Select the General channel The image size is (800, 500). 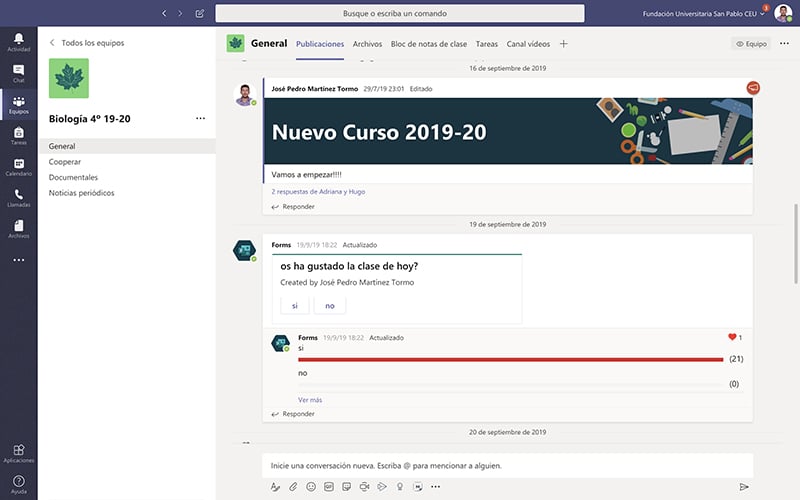coord(127,146)
